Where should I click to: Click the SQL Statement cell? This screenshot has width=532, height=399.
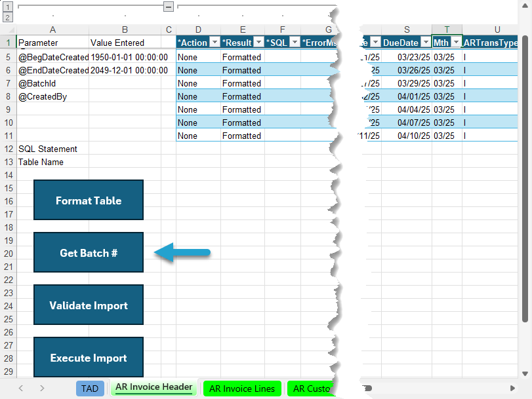point(53,149)
